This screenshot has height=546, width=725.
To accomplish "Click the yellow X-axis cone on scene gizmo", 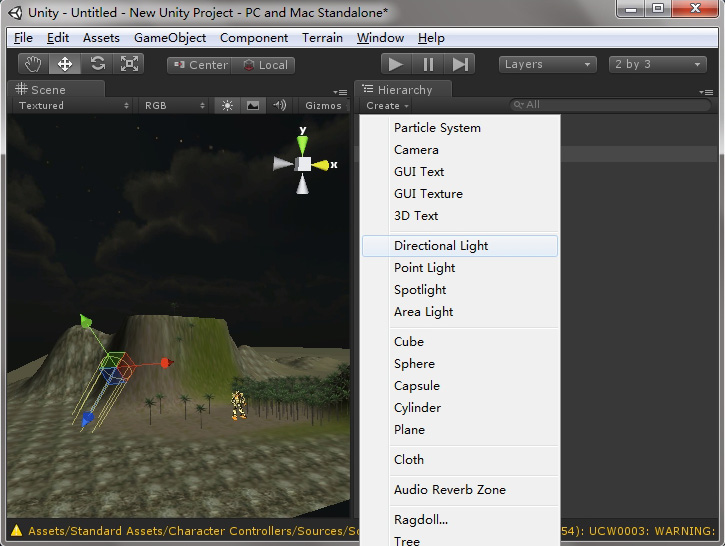I will [320, 165].
